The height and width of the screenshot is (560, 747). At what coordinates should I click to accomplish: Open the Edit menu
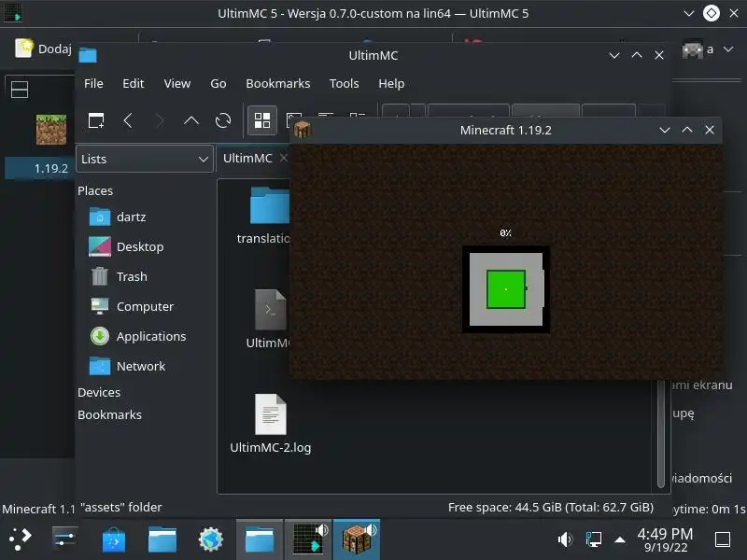coord(133,83)
